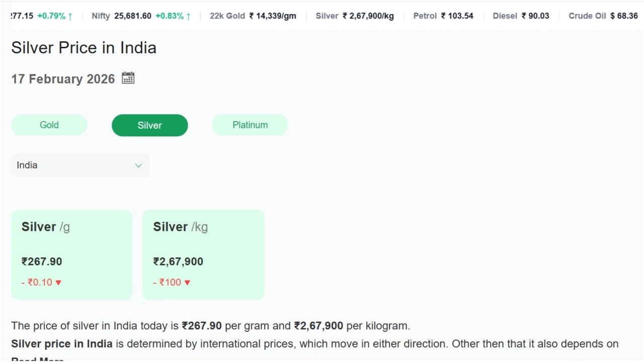Click the 17 February 2026 date
This screenshot has height=362, width=644.
tap(63, 79)
